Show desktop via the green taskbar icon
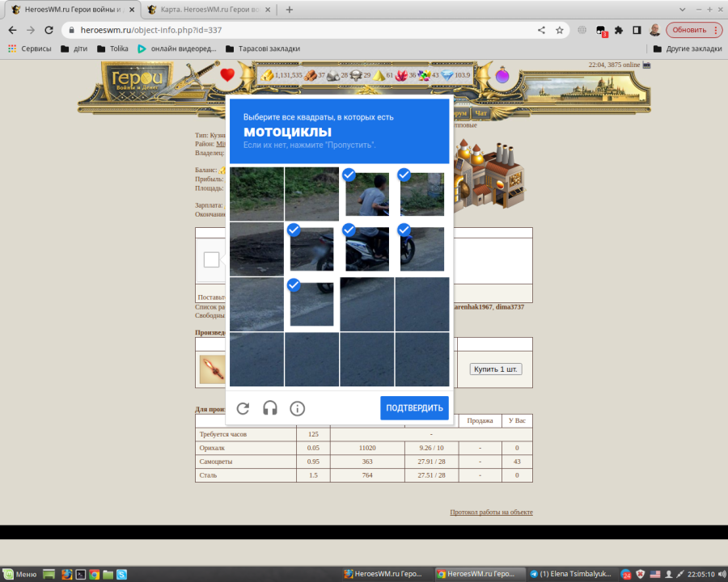 (x=49, y=575)
